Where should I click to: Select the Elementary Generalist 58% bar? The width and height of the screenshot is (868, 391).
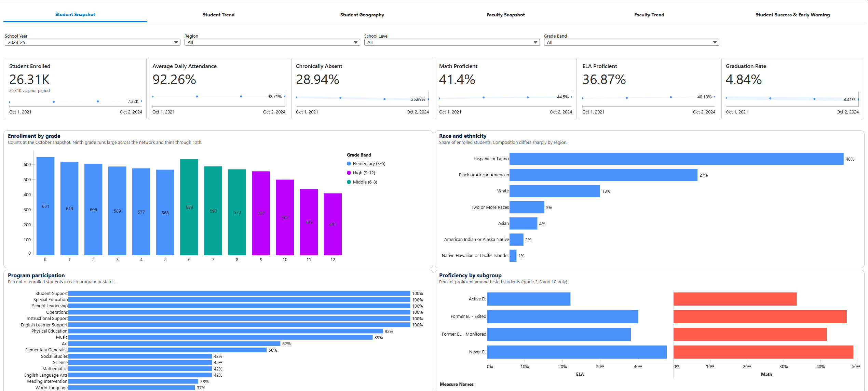167,350
